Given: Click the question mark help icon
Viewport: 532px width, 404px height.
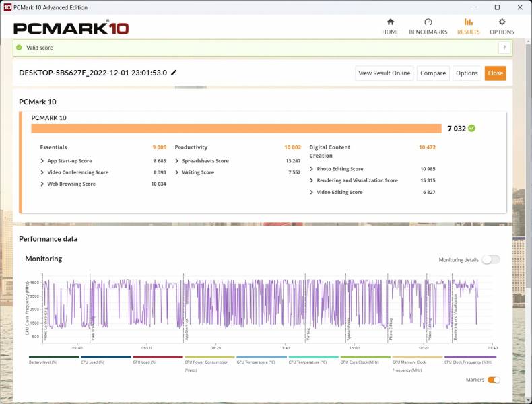Looking at the screenshot, I should click(504, 48).
